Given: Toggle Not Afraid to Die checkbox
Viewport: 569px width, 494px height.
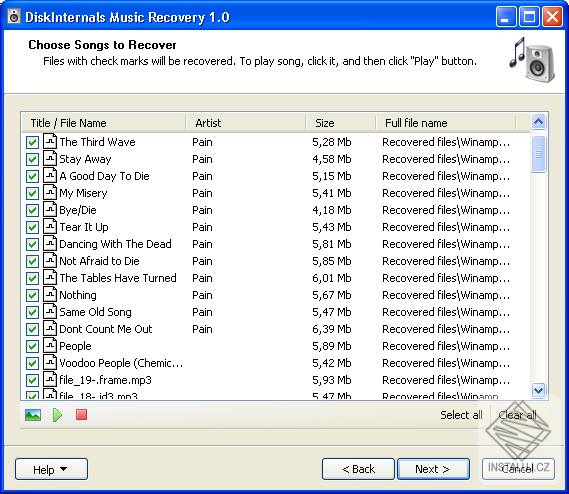Looking at the screenshot, I should point(32,262).
